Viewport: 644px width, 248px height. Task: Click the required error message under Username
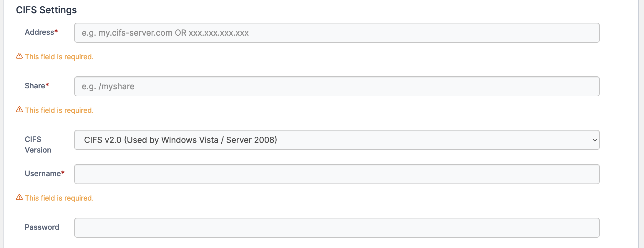[59, 198]
